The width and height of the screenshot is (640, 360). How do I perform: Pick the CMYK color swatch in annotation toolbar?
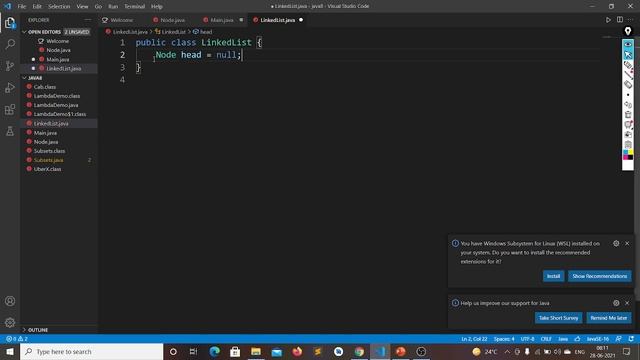click(x=628, y=155)
